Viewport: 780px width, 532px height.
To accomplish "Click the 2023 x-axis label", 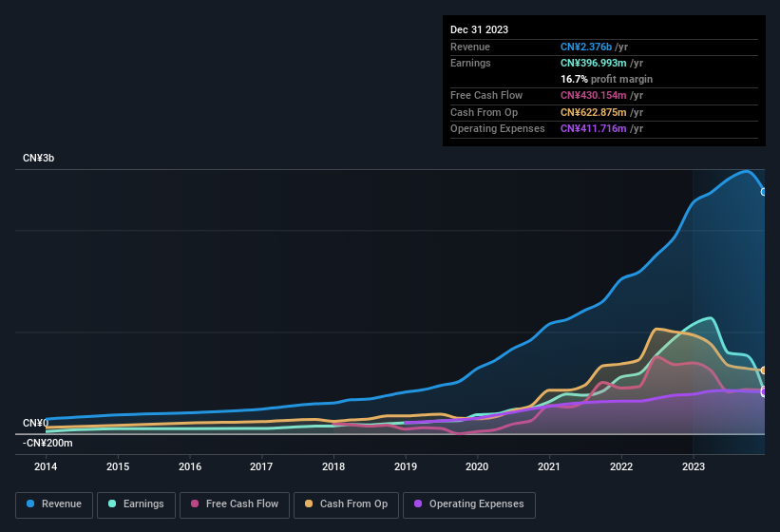I will (x=694, y=466).
